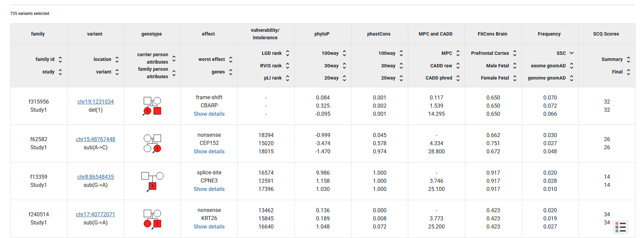
Task: Sort by CADD phred
Action: (x=458, y=78)
